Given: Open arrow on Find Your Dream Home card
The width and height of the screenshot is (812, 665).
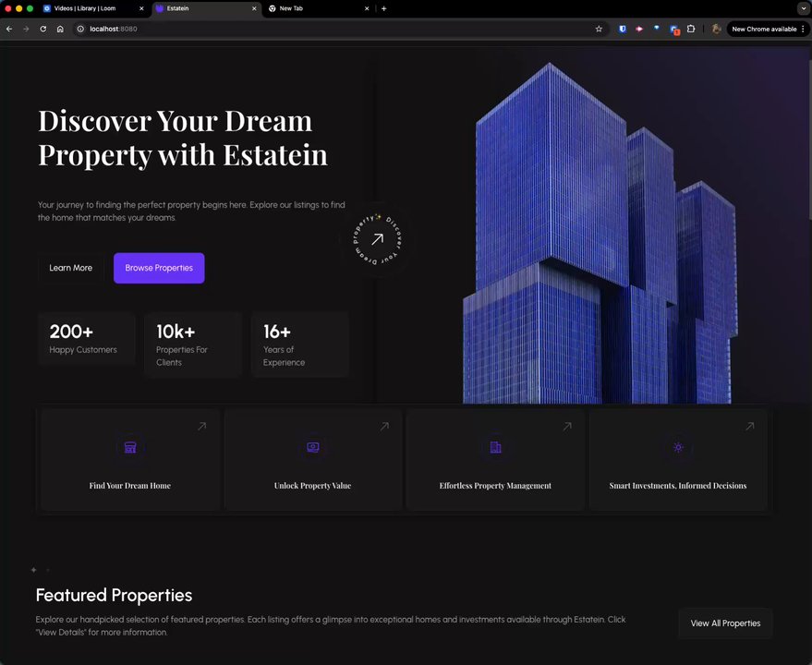Looking at the screenshot, I should [202, 426].
